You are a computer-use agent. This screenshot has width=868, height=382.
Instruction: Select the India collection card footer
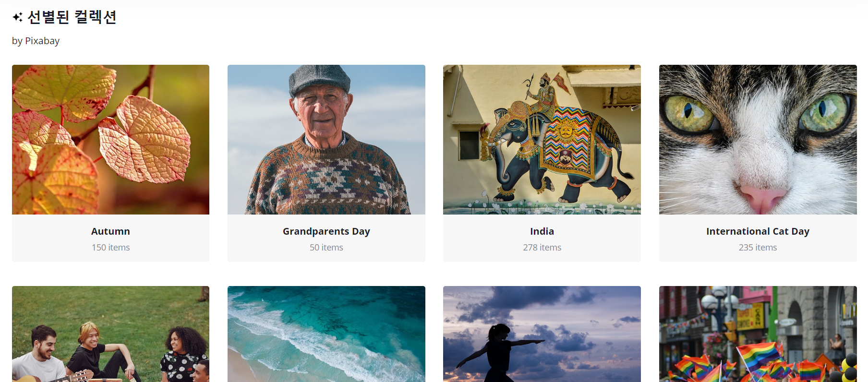(x=542, y=238)
